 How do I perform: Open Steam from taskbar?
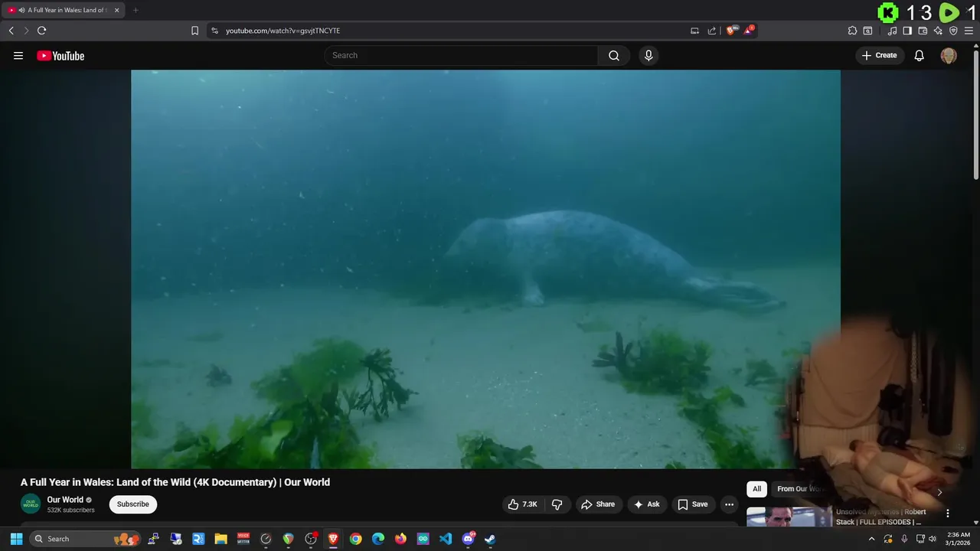point(490,539)
